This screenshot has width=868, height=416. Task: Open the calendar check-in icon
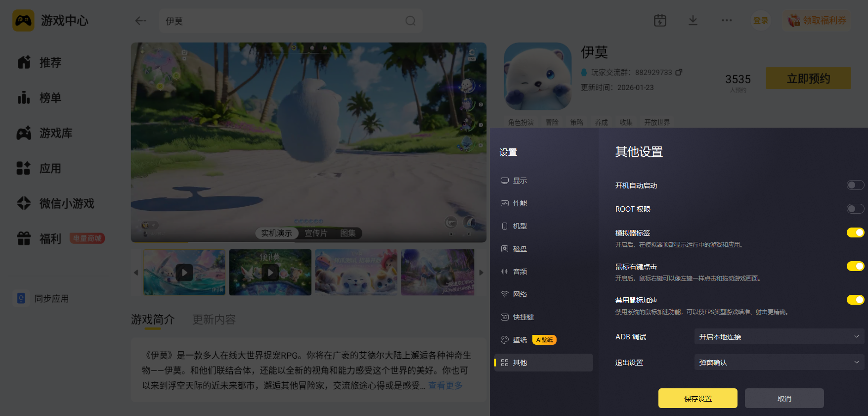tap(660, 20)
